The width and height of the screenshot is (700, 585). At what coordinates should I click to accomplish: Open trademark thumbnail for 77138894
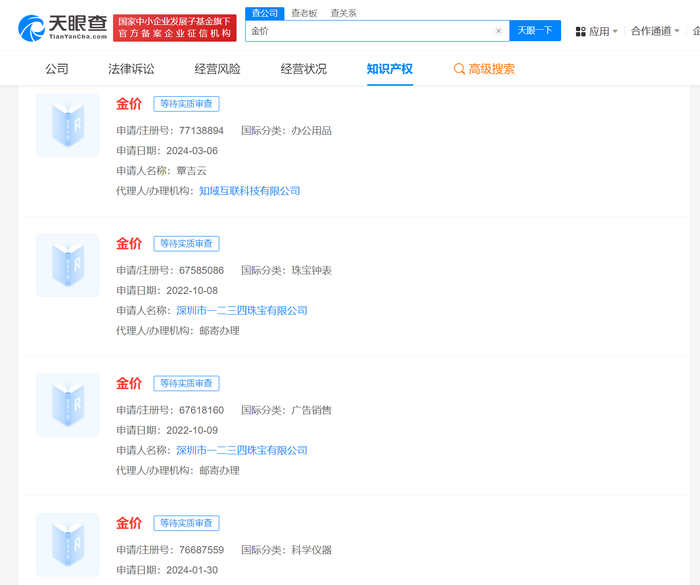tap(67, 125)
